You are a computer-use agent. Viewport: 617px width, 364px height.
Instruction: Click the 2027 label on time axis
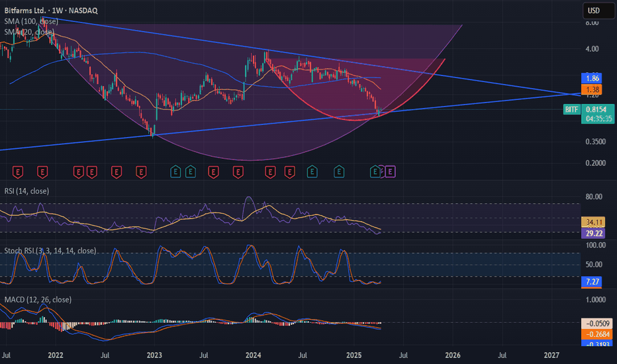coord(551,355)
